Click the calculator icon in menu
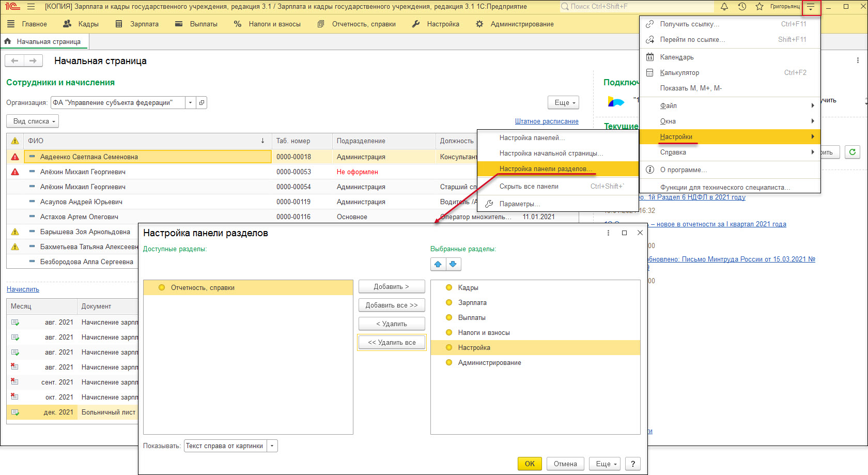 (650, 72)
